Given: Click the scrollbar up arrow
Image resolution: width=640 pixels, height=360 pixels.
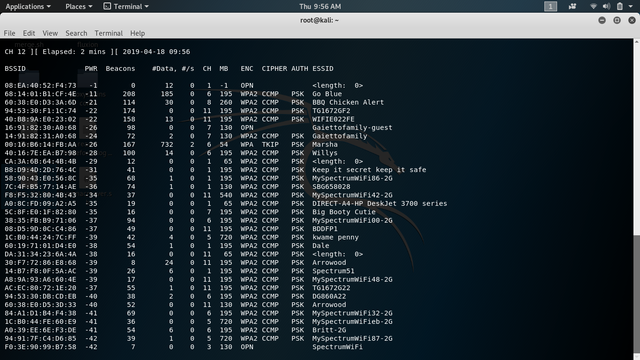Looking at the screenshot, I should point(636,42).
